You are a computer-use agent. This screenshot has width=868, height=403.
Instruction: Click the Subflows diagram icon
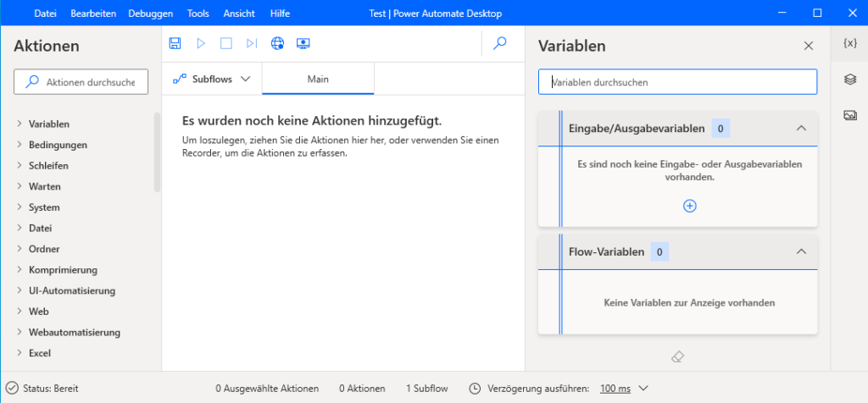tap(180, 79)
